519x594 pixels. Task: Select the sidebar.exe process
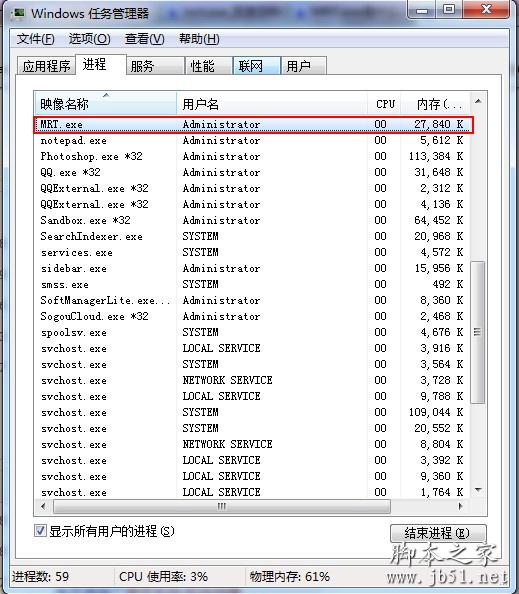pyautogui.click(x=253, y=268)
